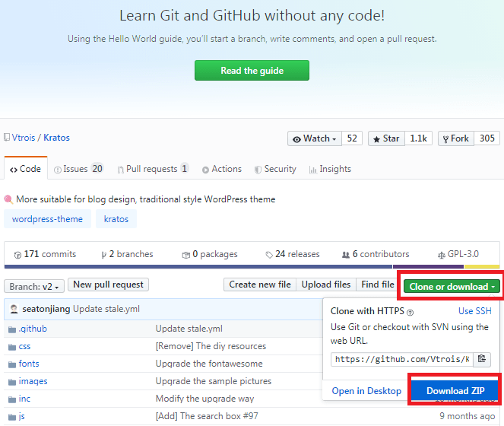
Task: Click the repository book icon beside Vtrois
Action: point(7,138)
